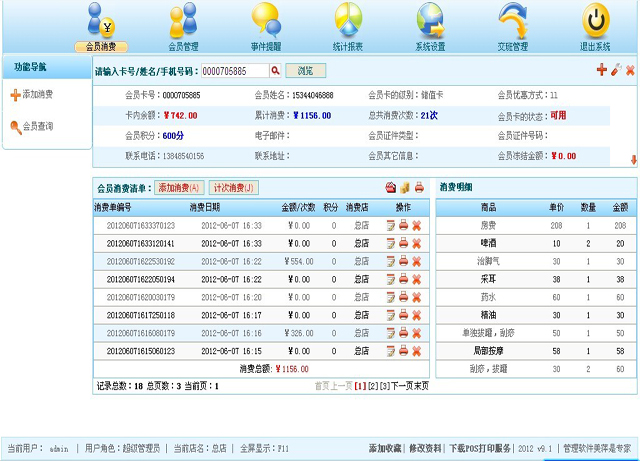Go to page [2] of the records
This screenshot has width=640, height=461.
[372, 385]
